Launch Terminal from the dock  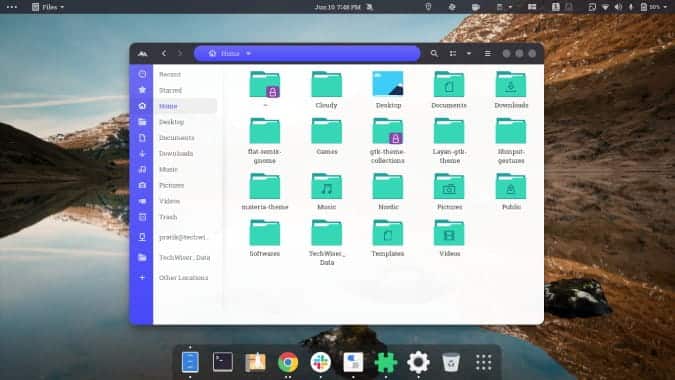point(223,362)
